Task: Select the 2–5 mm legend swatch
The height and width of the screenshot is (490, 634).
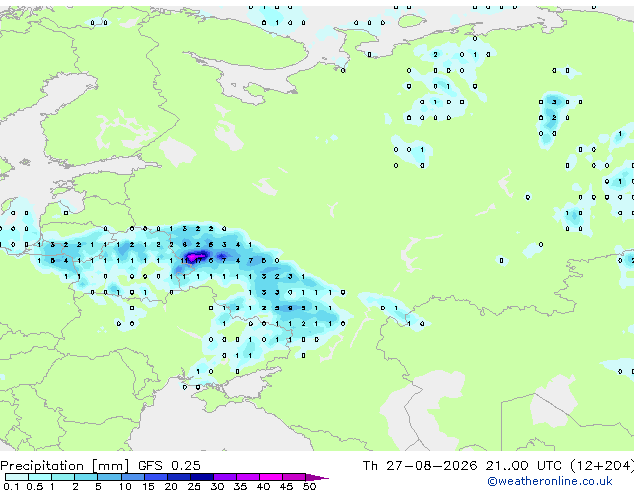Action: coord(86,477)
